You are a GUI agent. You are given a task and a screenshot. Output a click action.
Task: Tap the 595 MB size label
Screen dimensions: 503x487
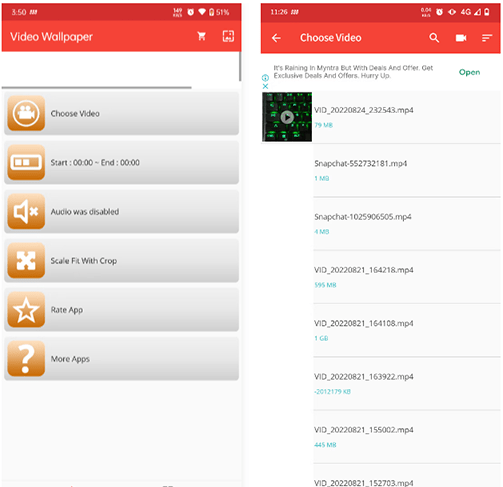325,285
